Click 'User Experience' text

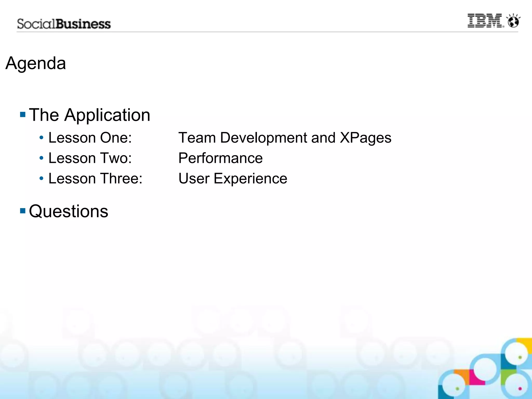click(233, 179)
